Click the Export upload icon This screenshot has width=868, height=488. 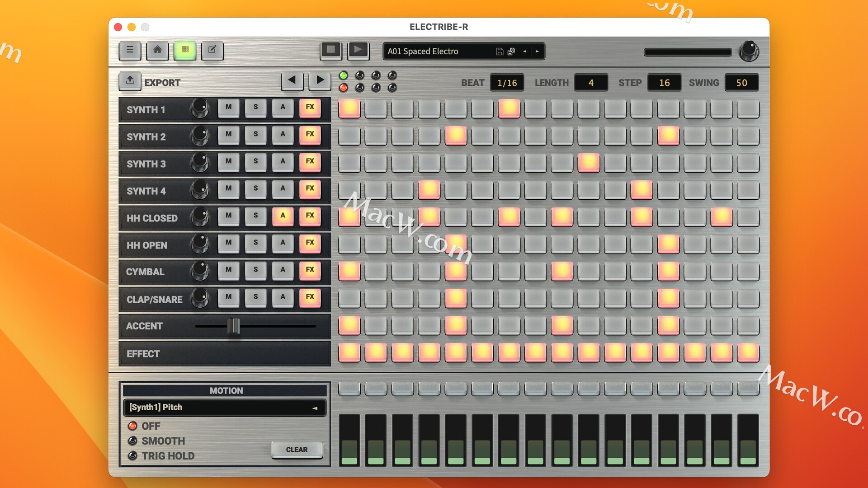[x=130, y=81]
